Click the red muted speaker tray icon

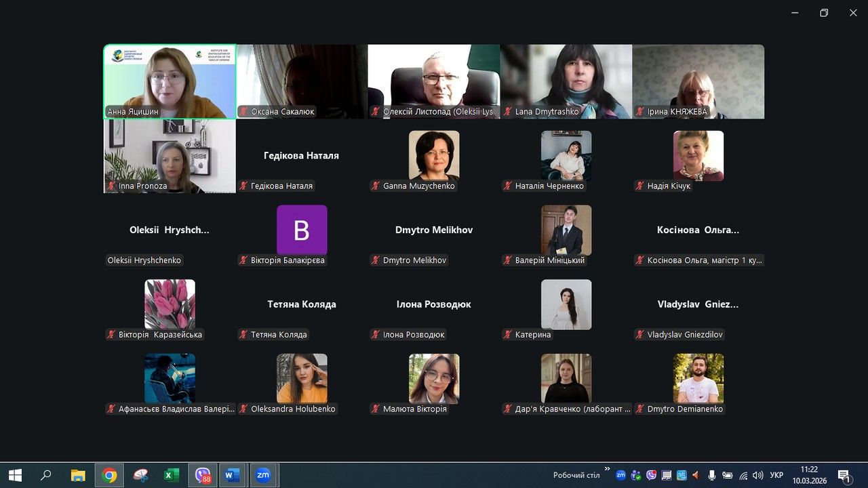point(697,475)
